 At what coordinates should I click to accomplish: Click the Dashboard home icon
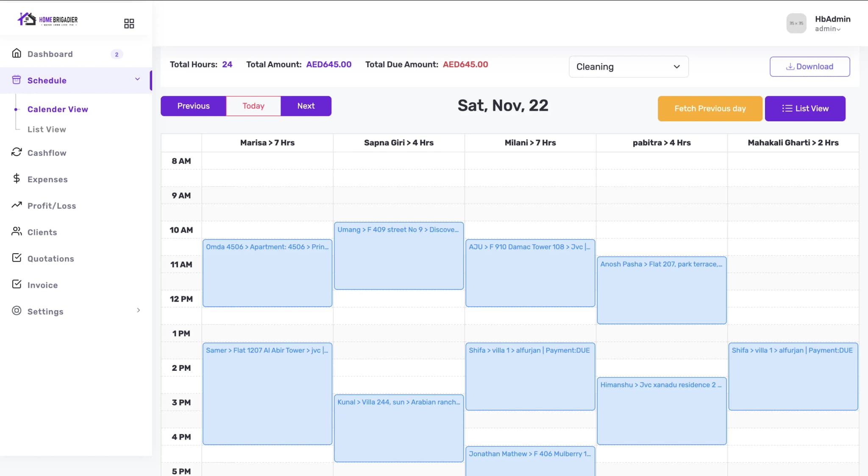pos(17,53)
